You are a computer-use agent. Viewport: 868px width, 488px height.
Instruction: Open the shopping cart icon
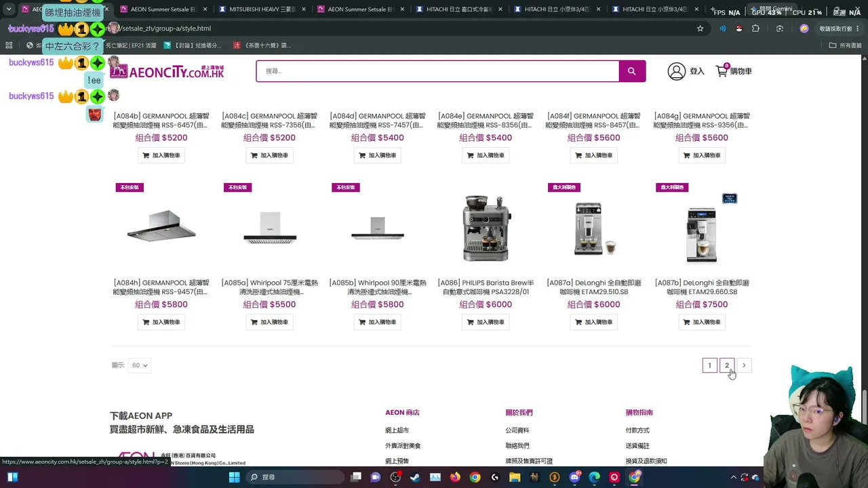[x=722, y=71]
